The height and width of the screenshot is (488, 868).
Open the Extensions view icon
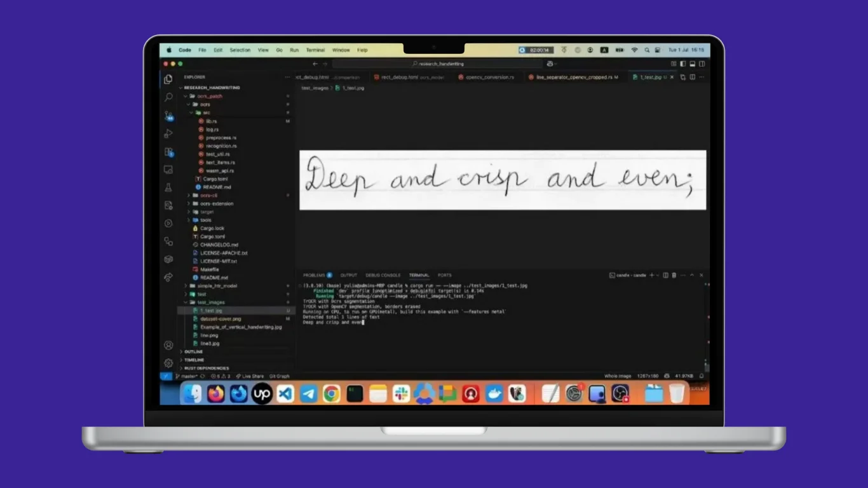tap(168, 151)
